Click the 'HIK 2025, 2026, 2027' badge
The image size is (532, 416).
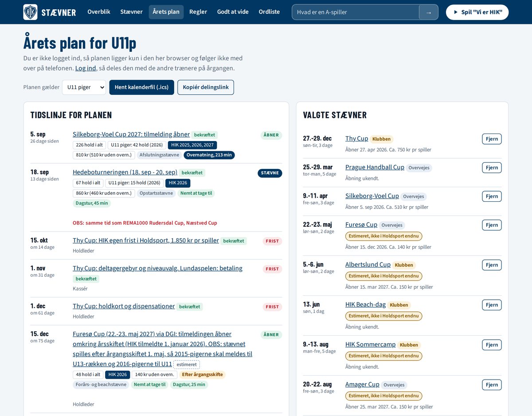tap(192, 145)
